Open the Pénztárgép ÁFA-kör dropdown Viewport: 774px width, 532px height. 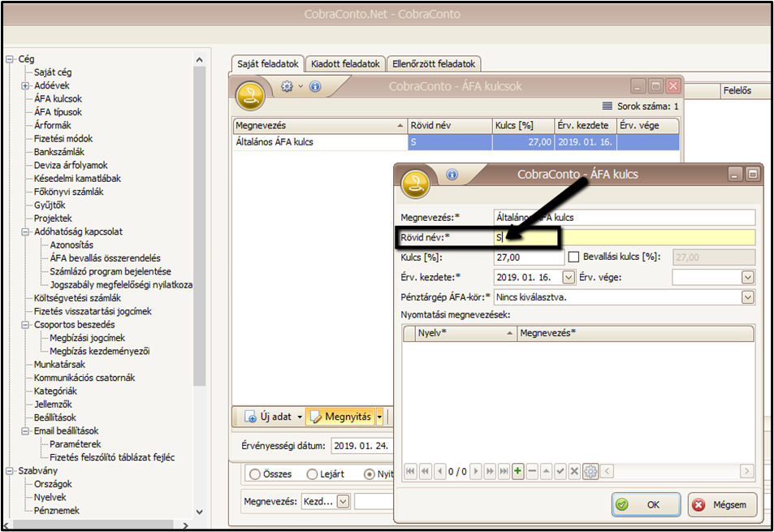(x=748, y=297)
